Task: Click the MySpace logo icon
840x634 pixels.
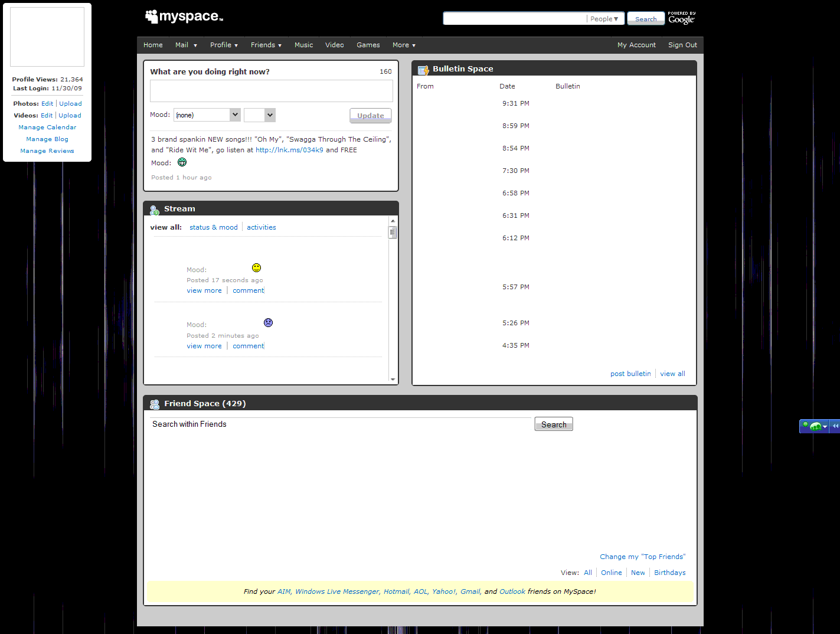Action: click(151, 15)
